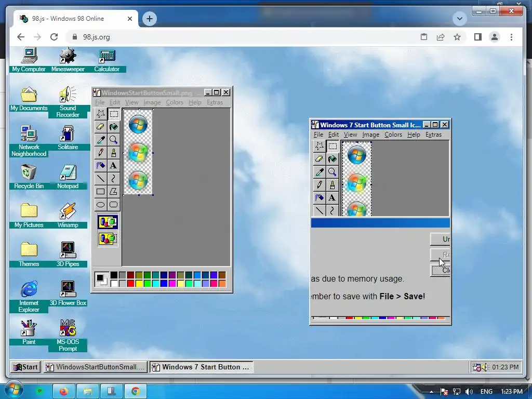Open Help menu in WindowsStartButtonSmall.png window
This screenshot has width=532, height=399.
[195, 102]
